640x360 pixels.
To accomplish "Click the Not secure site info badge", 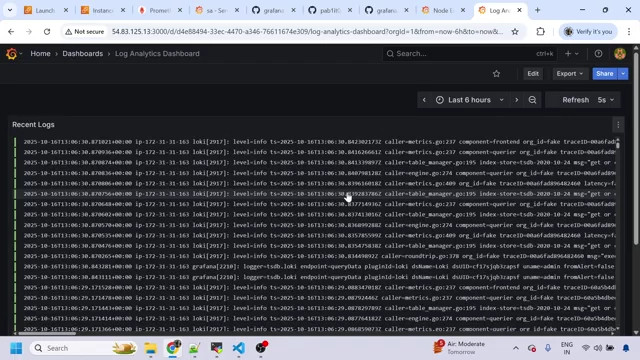I will pos(84,31).
